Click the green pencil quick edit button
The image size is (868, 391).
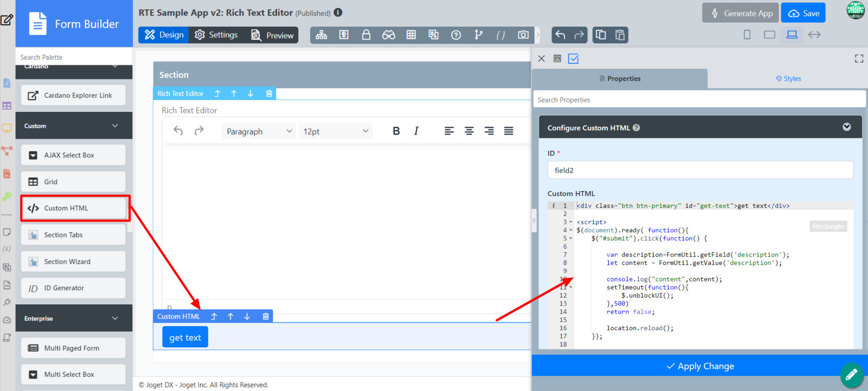pyautogui.click(x=851, y=374)
